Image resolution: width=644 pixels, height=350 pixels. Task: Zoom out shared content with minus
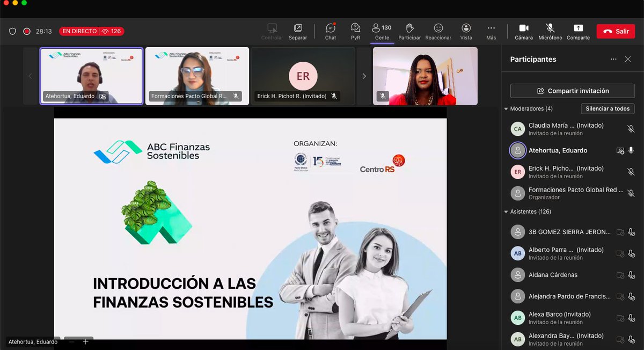(72, 341)
